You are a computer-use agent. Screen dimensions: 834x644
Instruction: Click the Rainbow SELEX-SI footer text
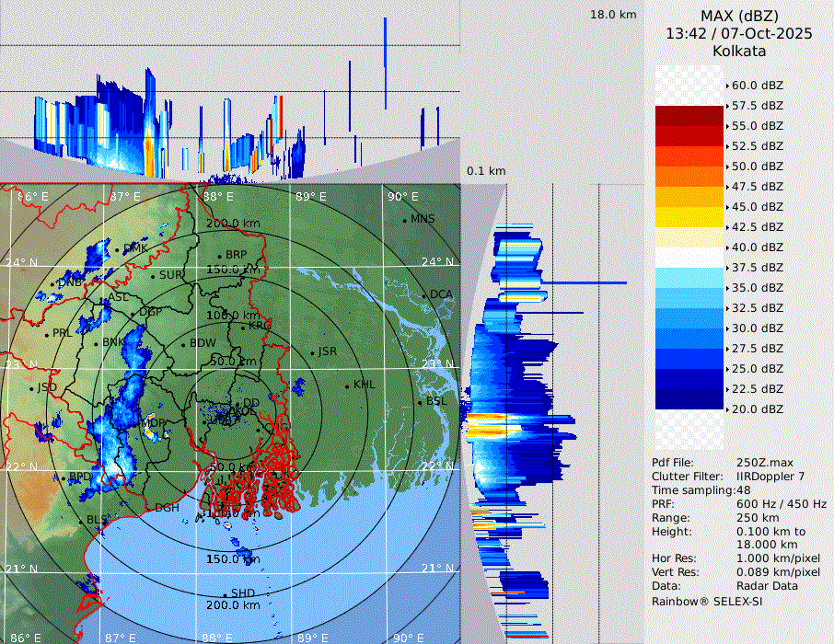(707, 600)
